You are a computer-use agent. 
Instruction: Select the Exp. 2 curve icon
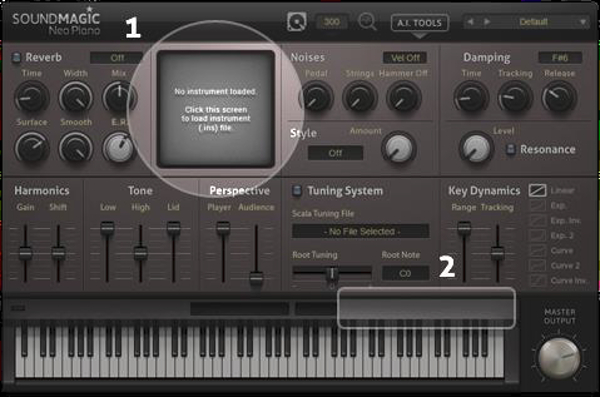tap(537, 235)
